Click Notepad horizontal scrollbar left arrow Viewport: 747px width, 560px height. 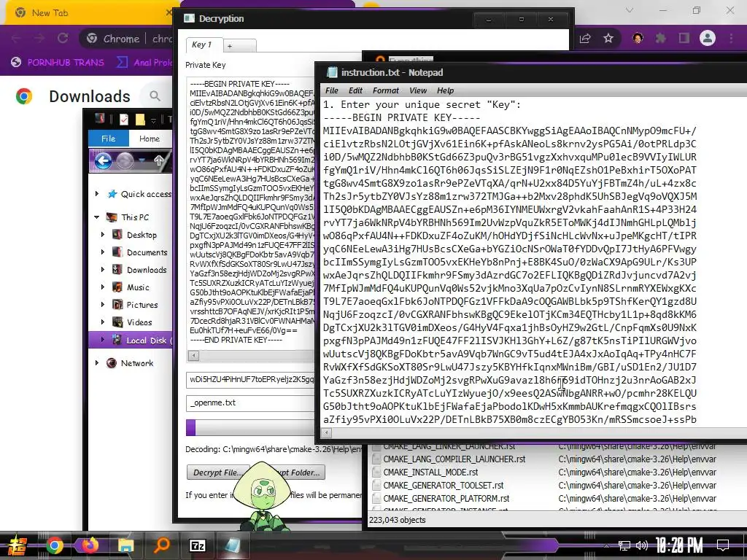pyautogui.click(x=326, y=432)
